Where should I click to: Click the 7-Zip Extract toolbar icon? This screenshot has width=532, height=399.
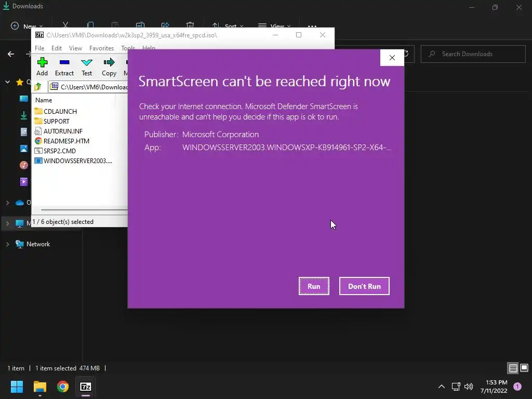[x=64, y=67]
